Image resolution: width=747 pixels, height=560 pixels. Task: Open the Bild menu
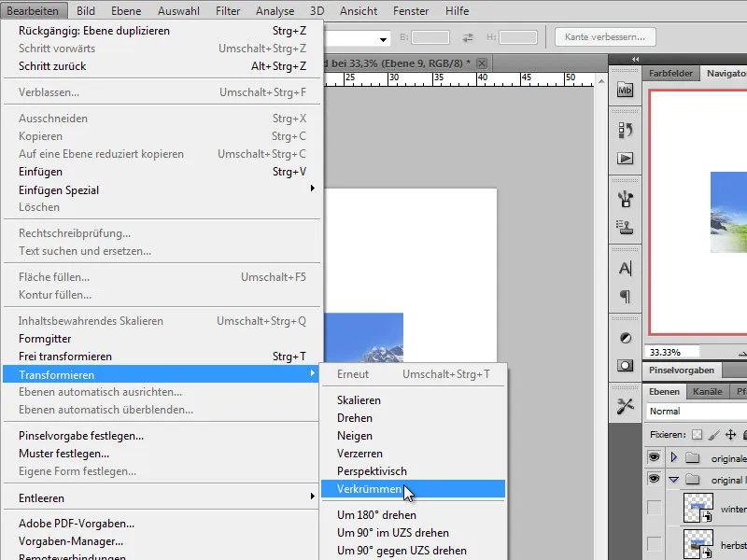tap(86, 10)
